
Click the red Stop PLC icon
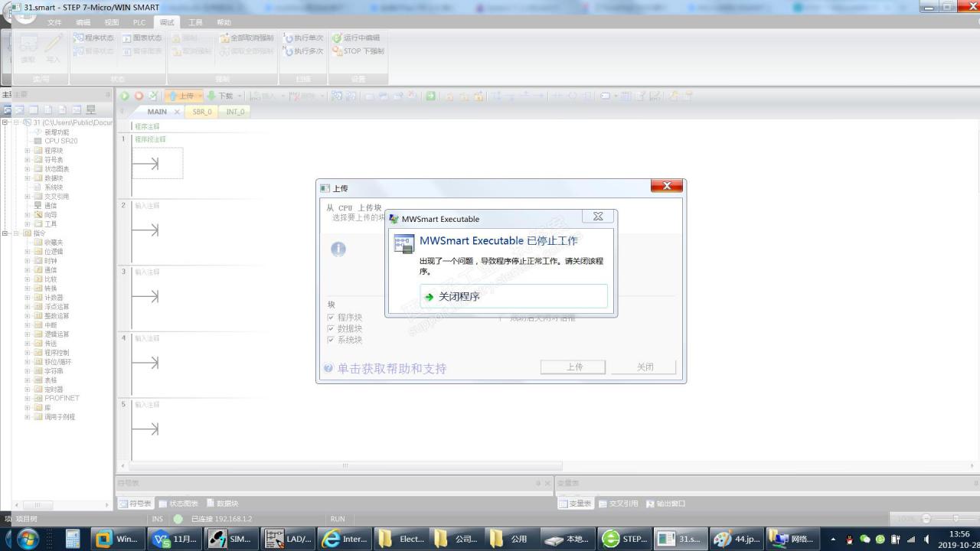coord(139,96)
